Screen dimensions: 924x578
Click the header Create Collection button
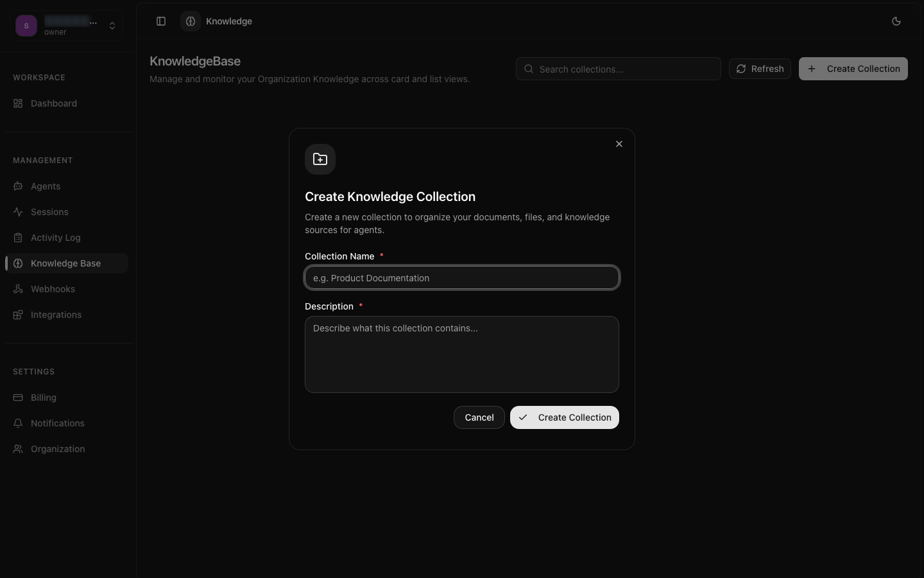click(853, 69)
